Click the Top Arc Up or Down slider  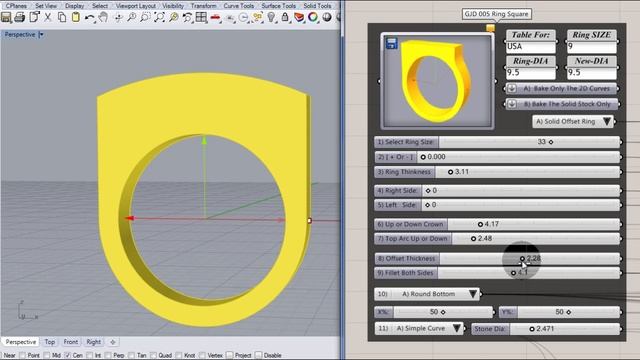click(498, 238)
